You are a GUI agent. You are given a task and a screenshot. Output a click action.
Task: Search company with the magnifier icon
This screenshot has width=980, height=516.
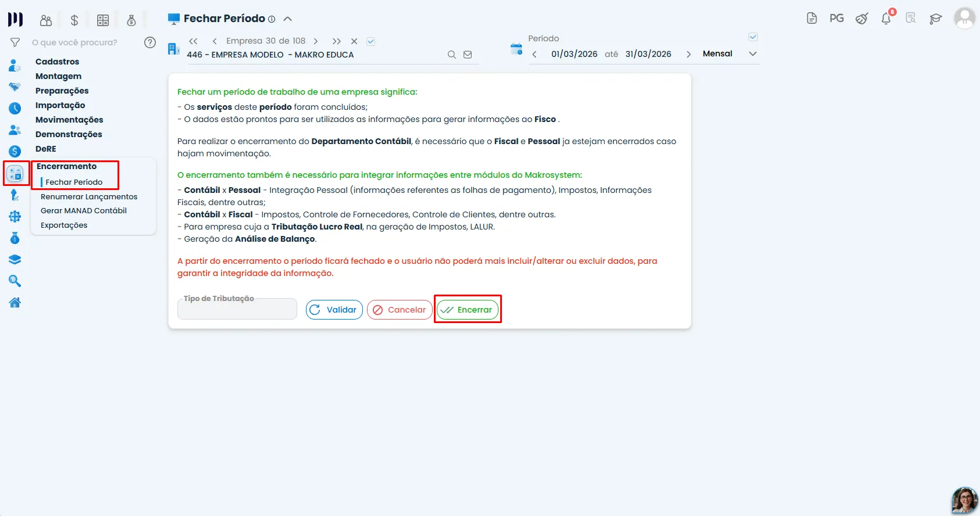click(x=452, y=55)
